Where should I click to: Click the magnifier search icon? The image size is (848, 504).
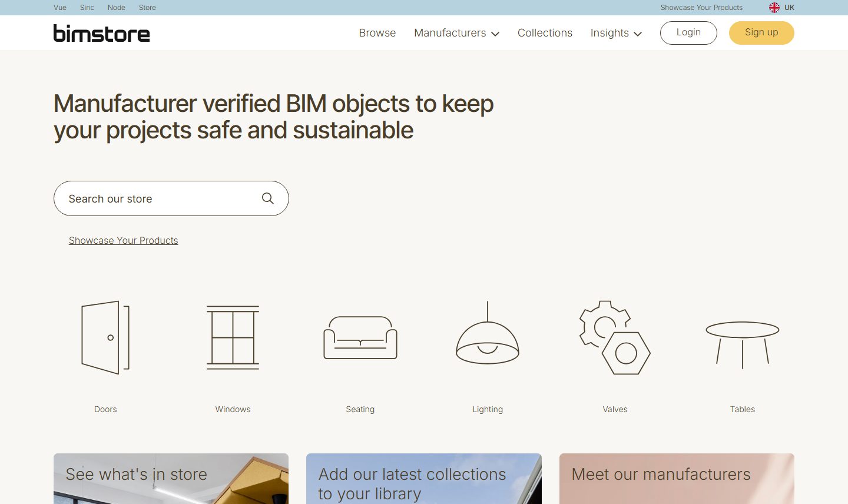[x=268, y=198]
